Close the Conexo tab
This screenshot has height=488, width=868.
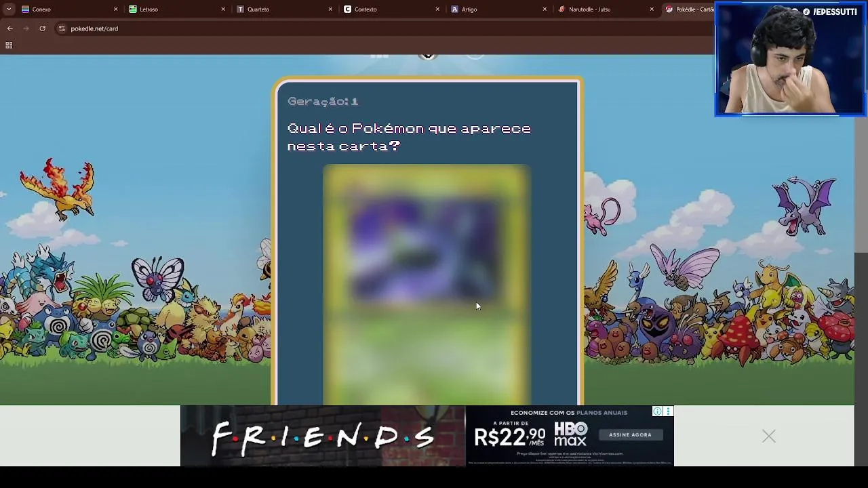pyautogui.click(x=115, y=9)
